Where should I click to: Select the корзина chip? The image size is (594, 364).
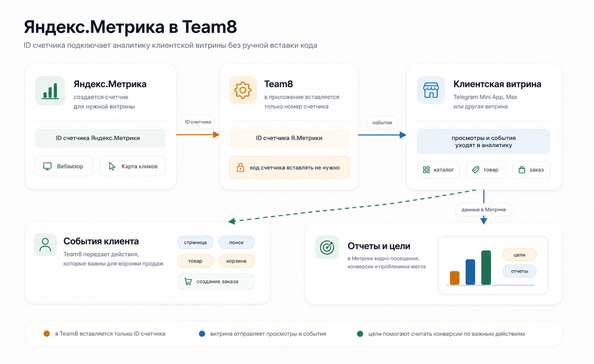pyautogui.click(x=236, y=261)
